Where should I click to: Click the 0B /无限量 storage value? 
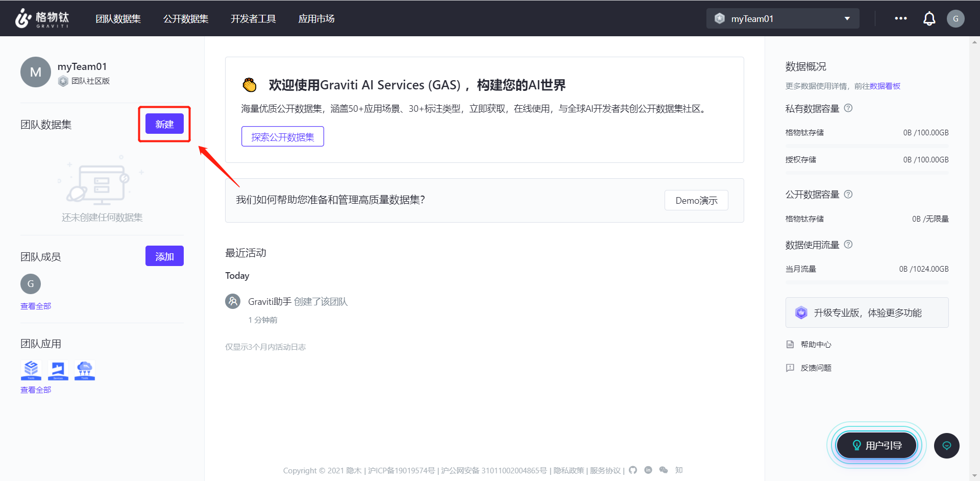coord(930,219)
